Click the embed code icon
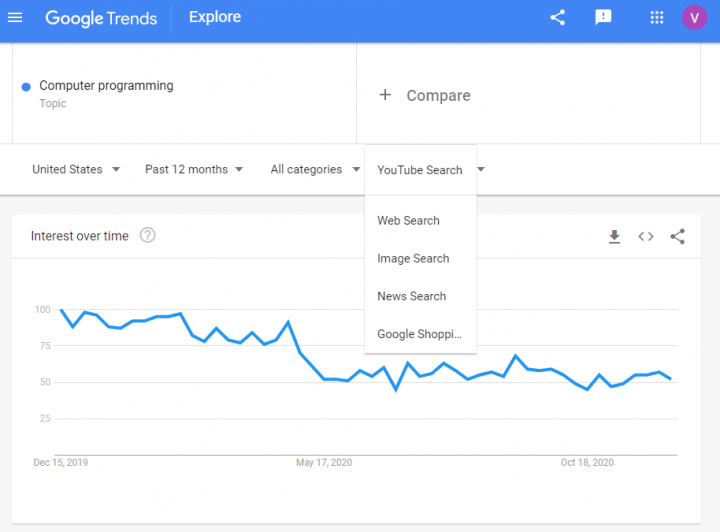Viewport: 720px width, 532px height. pyautogui.click(x=646, y=236)
